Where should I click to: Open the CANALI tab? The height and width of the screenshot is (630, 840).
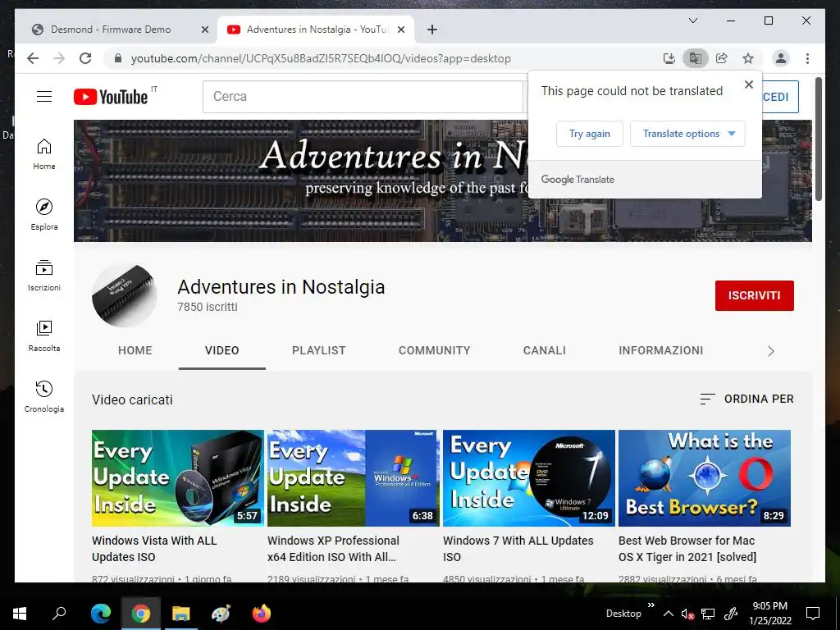point(545,350)
